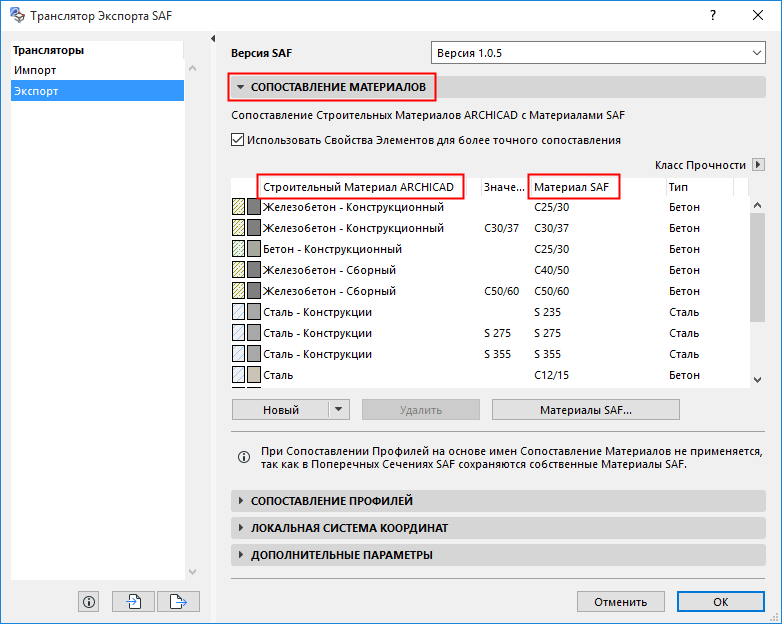Open the Новый button dropdown arrow
Image resolution: width=782 pixels, height=624 pixels.
[339, 410]
